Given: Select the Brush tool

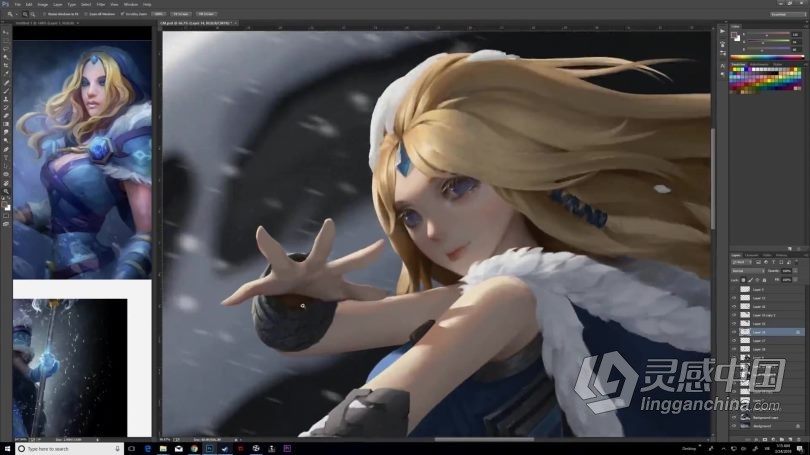Looking at the screenshot, I should (6, 91).
